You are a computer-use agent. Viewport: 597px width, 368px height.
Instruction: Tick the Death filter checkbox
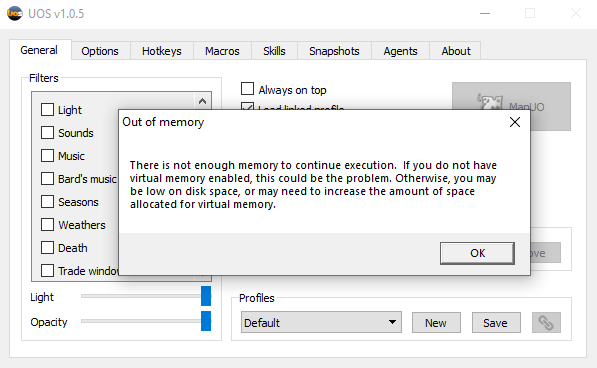pyautogui.click(x=47, y=248)
